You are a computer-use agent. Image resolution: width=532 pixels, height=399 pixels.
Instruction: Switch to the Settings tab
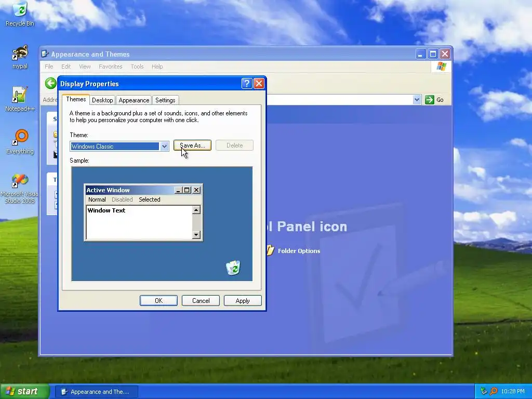pyautogui.click(x=165, y=100)
